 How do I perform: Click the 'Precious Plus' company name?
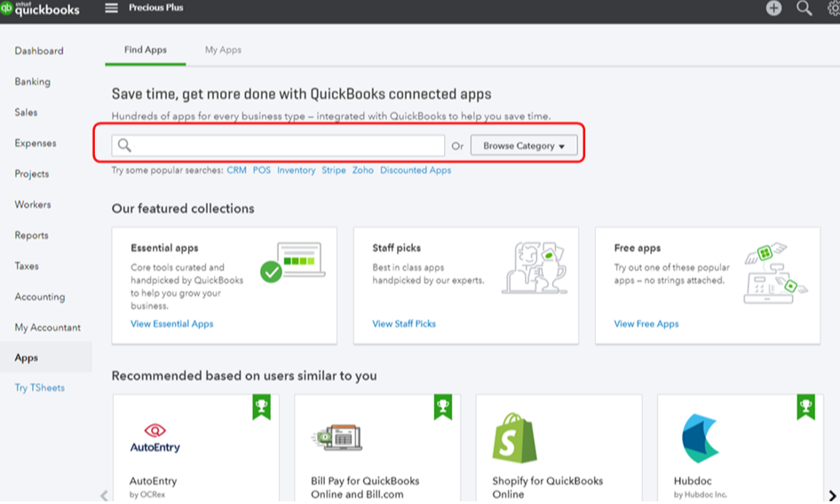(156, 7)
